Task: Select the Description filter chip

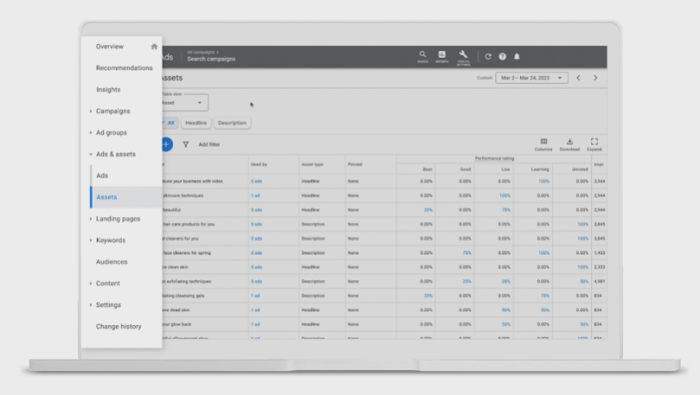Action: click(232, 123)
